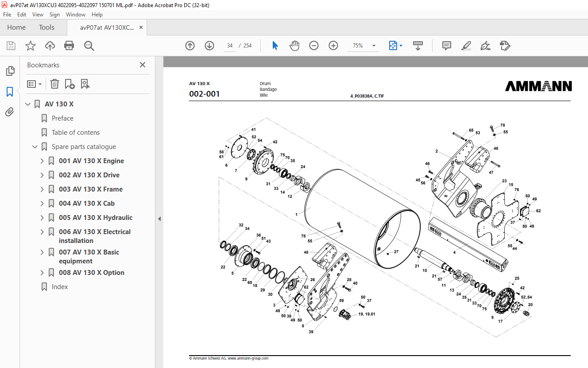
Task: Collapse the navigation pane with the arrow handle
Action: [159, 219]
